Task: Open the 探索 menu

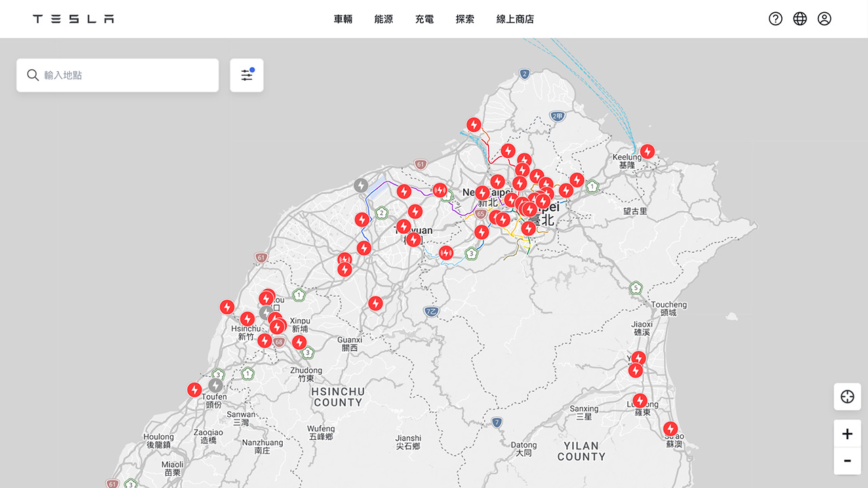Action: [x=465, y=19]
